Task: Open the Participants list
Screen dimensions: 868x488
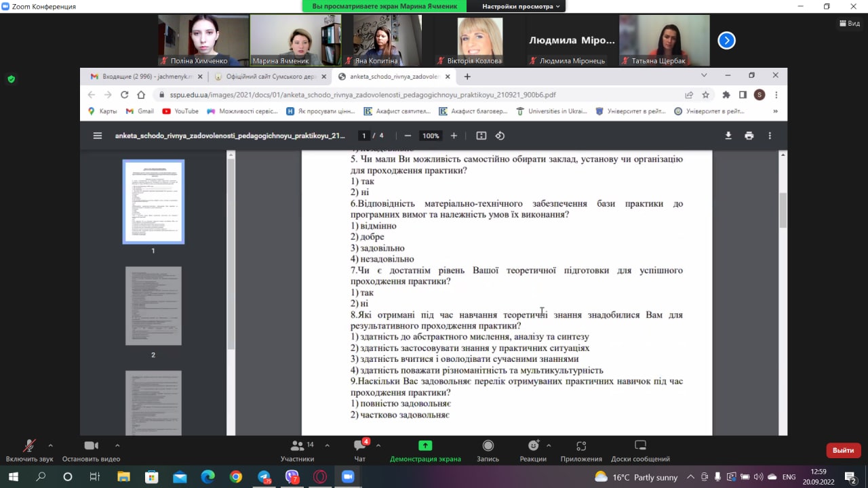Action: pos(297,450)
